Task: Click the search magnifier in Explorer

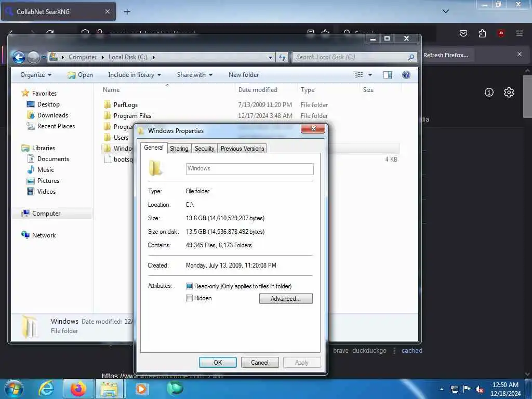Action: (411, 57)
